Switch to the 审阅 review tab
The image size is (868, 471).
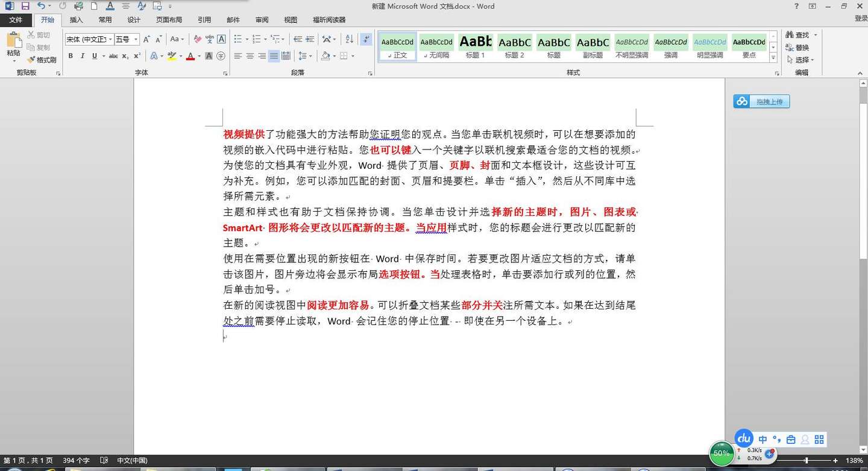coord(262,20)
